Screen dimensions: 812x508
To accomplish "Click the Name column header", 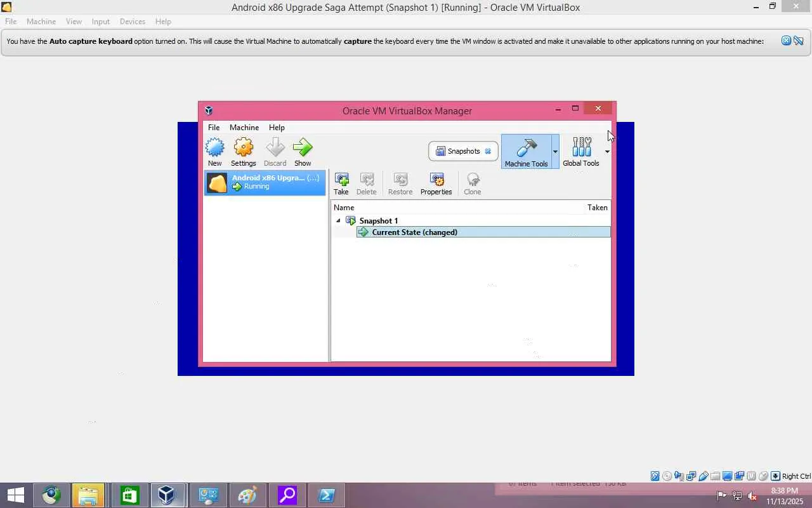I will (344, 208).
